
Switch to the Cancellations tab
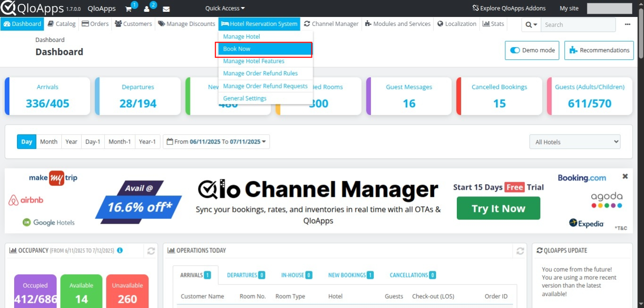[413, 276]
